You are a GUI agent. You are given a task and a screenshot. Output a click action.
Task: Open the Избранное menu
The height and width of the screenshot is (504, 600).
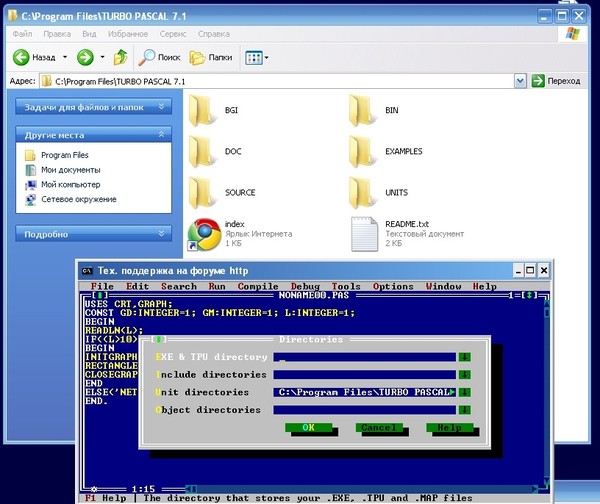(128, 34)
